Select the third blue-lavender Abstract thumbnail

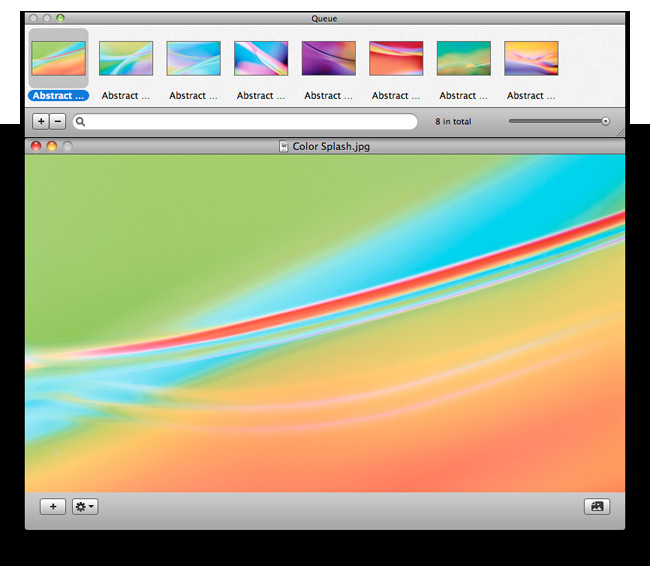pyautogui.click(x=194, y=58)
